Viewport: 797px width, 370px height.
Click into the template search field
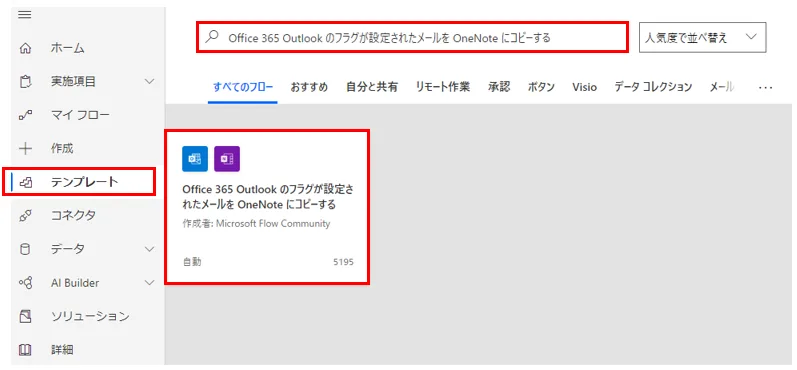tap(412, 37)
